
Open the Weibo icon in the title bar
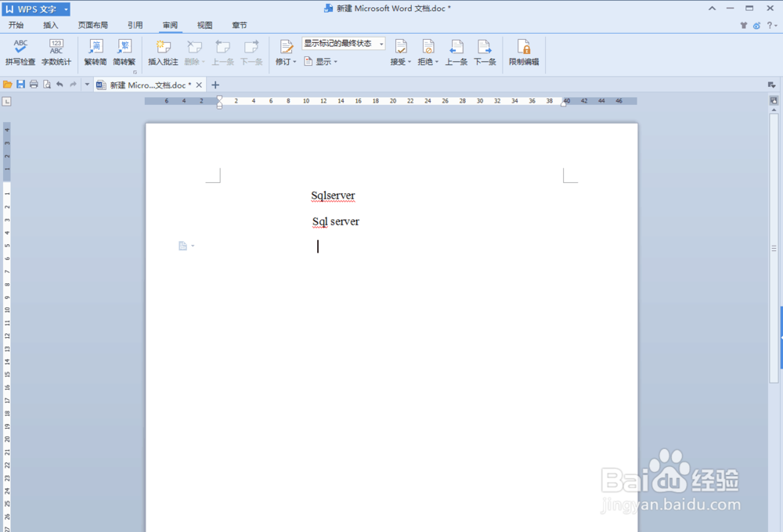coord(756,26)
